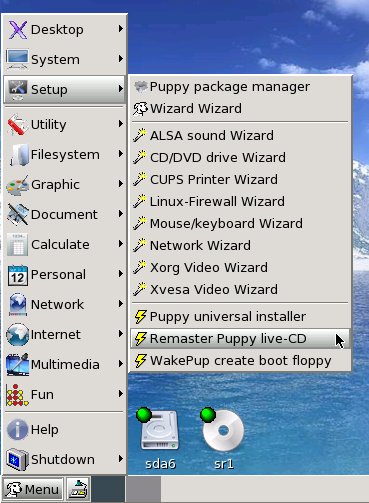Click the Internet globe icon
Screen dimensions: 369x503
coord(17,334)
